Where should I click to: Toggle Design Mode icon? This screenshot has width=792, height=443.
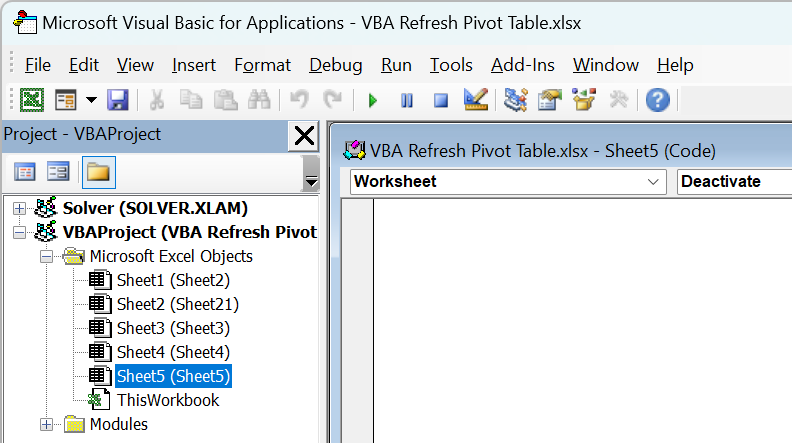tap(476, 99)
